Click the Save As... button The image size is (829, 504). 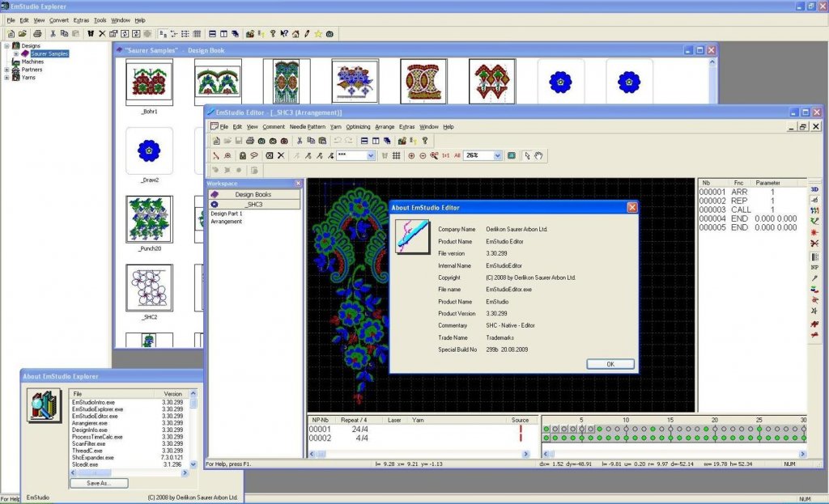coord(99,483)
